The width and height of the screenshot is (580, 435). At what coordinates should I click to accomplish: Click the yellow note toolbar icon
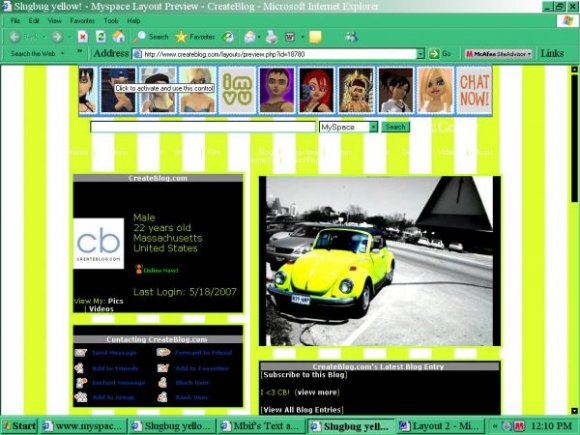tap(315, 37)
